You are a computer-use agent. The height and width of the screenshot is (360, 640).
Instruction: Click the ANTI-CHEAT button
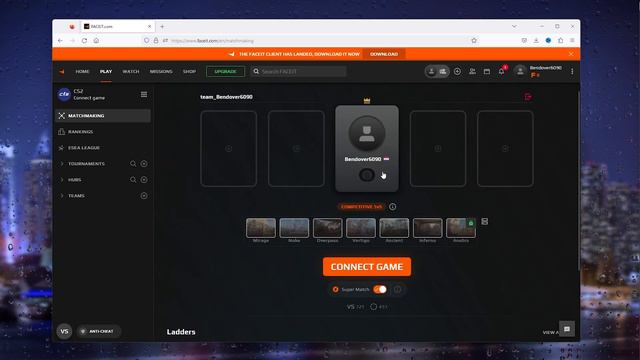pyautogui.click(x=98, y=331)
